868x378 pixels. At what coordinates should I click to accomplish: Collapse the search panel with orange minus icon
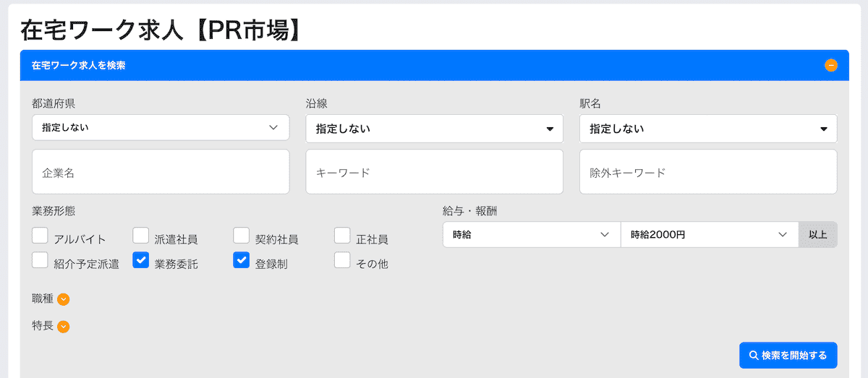(830, 65)
